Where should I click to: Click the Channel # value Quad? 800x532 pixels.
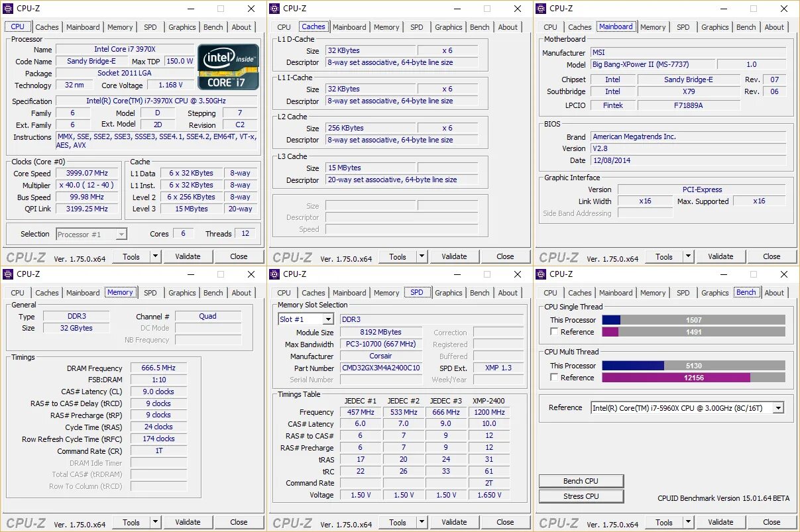click(x=208, y=317)
